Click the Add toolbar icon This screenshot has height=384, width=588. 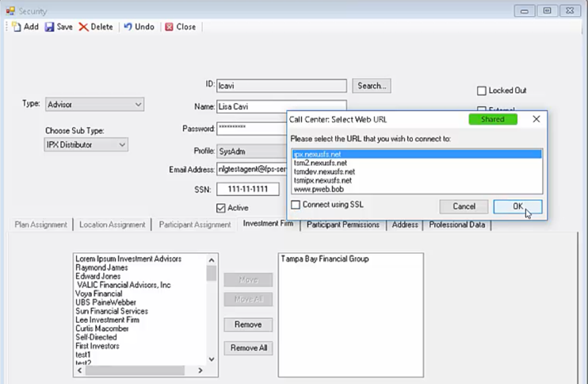16,26
